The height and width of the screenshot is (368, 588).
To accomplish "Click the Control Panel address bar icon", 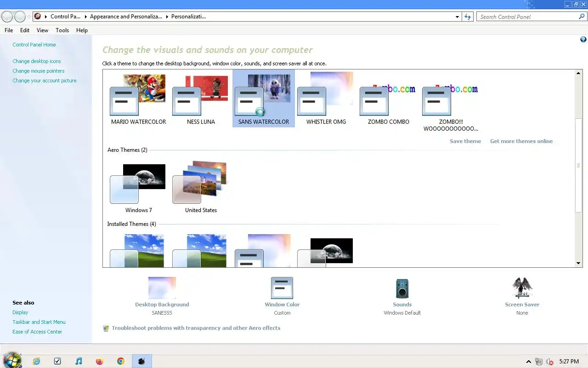I will [x=38, y=17].
